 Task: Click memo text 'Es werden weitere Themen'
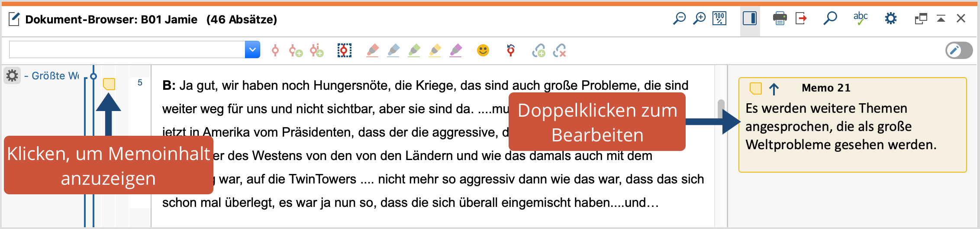[826, 108]
